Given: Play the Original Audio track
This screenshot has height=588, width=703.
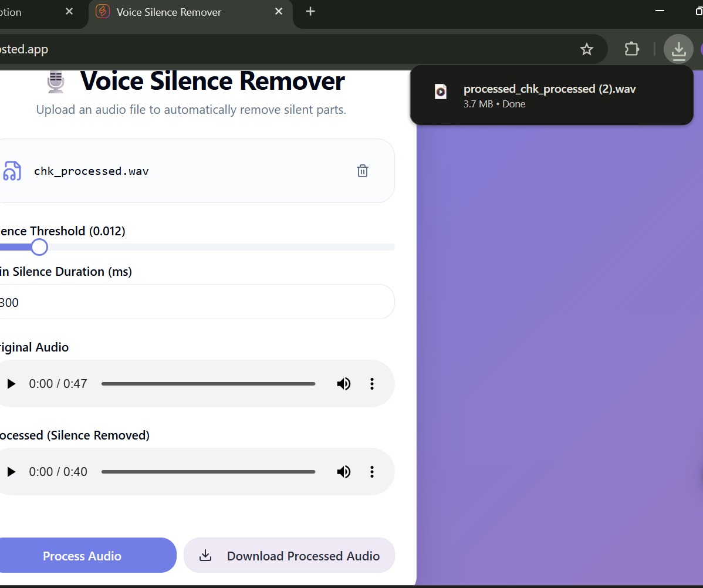Looking at the screenshot, I should 11,384.
